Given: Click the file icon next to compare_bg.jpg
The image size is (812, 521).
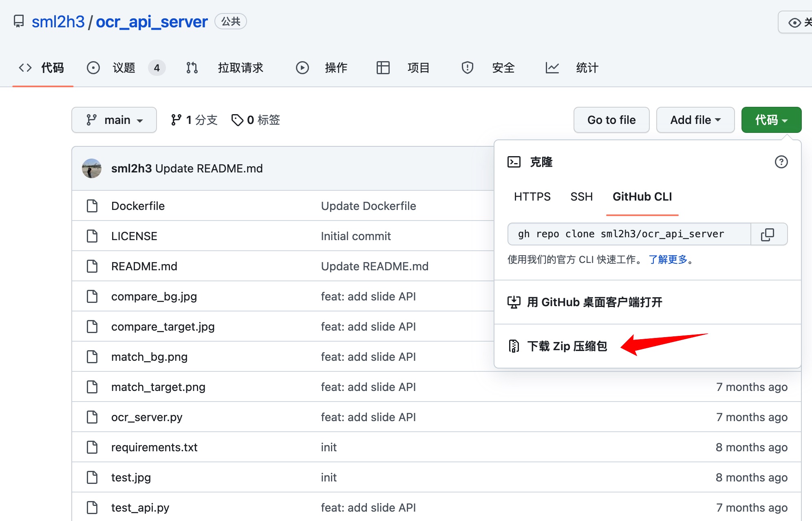Looking at the screenshot, I should pos(92,296).
